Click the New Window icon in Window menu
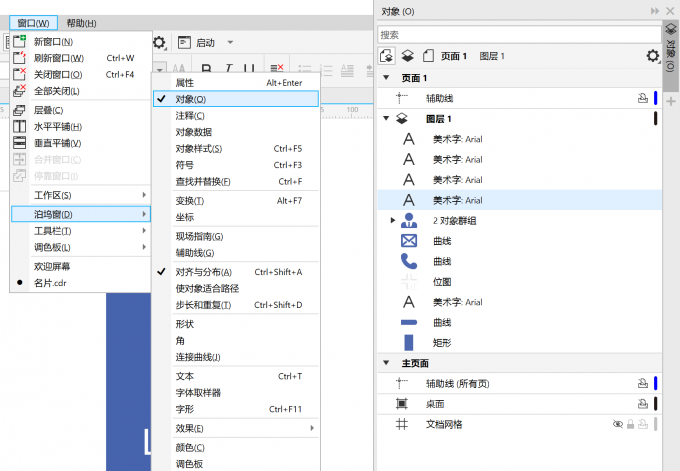This screenshot has width=680, height=471. coord(20,42)
